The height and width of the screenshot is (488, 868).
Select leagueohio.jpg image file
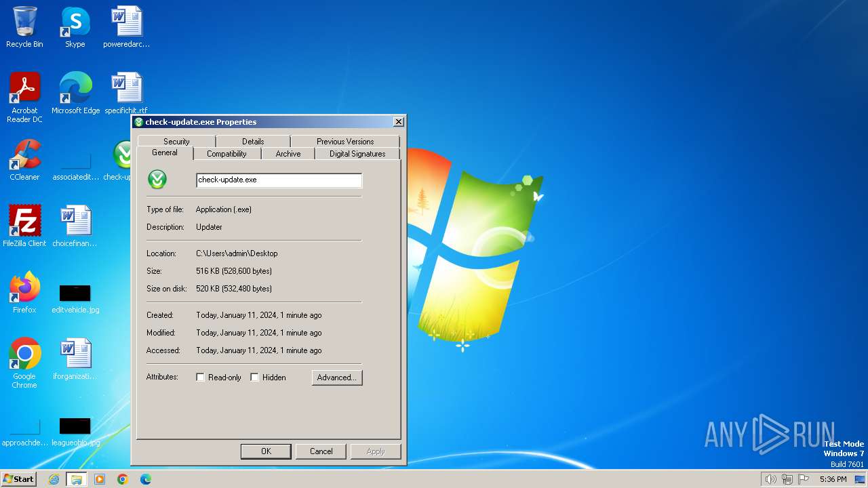pos(75,432)
